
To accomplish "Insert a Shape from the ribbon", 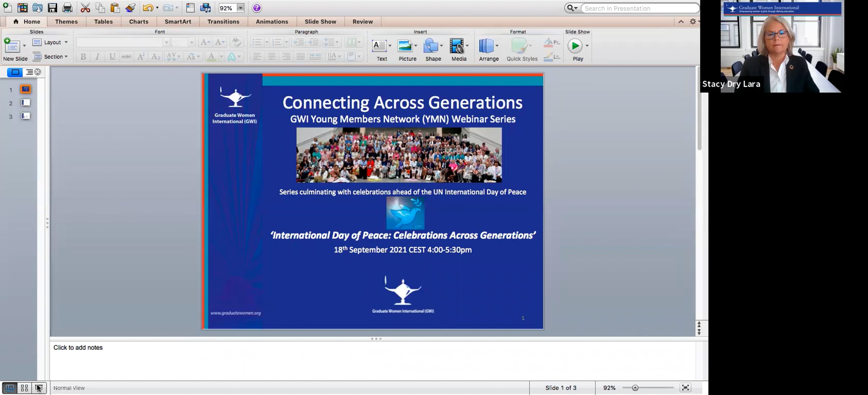I will 431,46.
